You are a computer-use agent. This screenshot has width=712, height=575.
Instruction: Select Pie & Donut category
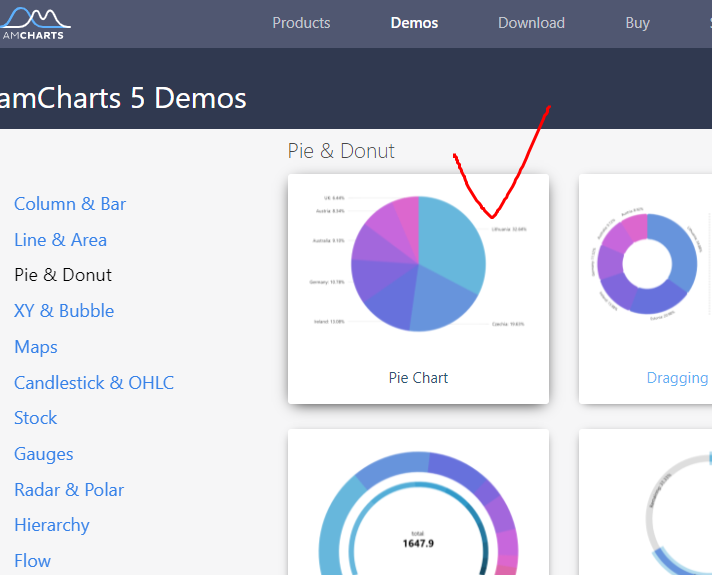pyautogui.click(x=63, y=275)
